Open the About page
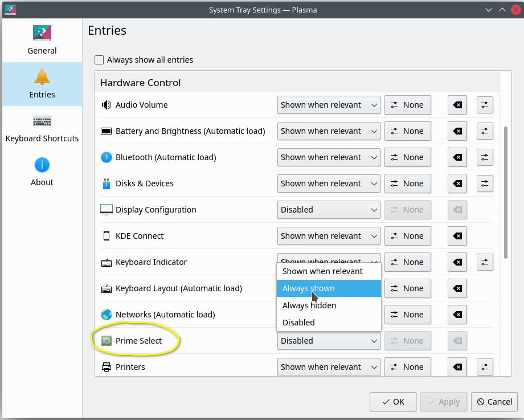524x420 pixels. coord(42,172)
